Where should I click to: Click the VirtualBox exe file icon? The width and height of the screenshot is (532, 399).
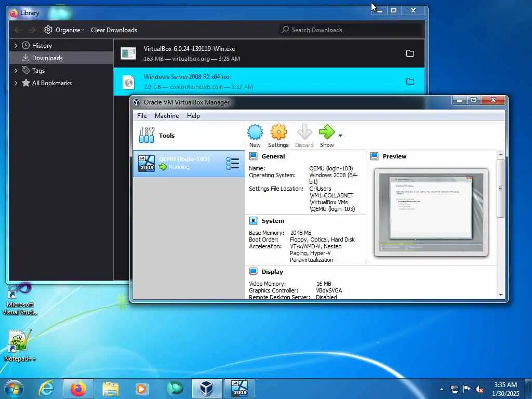[128, 54]
